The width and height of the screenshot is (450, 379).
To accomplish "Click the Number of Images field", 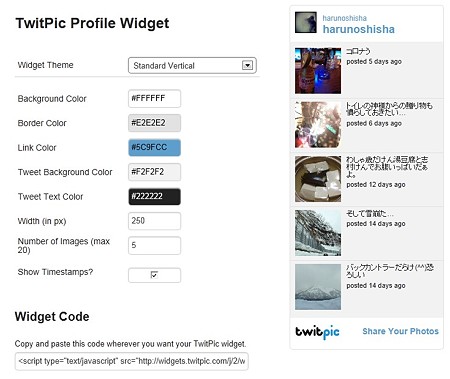I will pyautogui.click(x=154, y=245).
